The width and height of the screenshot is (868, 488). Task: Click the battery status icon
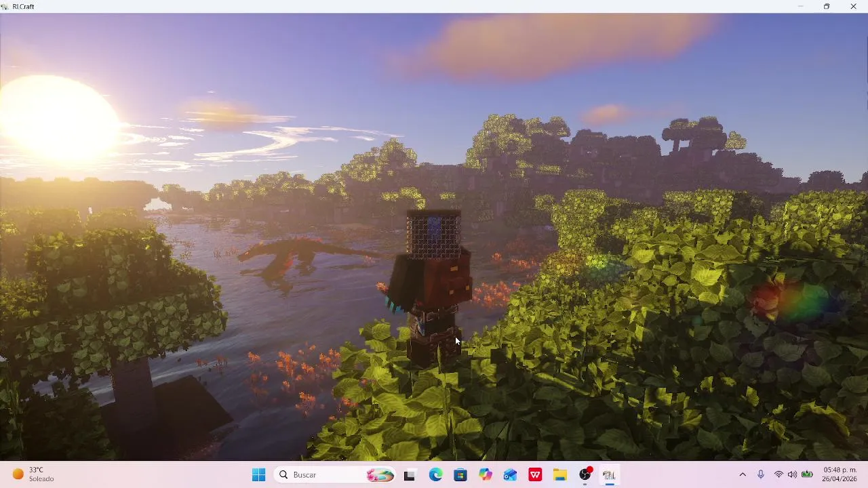(x=807, y=475)
